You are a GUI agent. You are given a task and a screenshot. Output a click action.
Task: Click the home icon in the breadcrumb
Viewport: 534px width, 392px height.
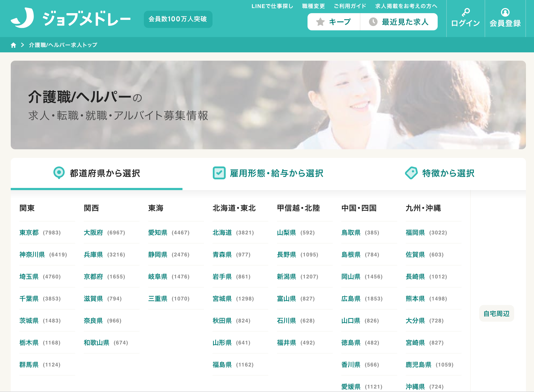(x=13, y=45)
